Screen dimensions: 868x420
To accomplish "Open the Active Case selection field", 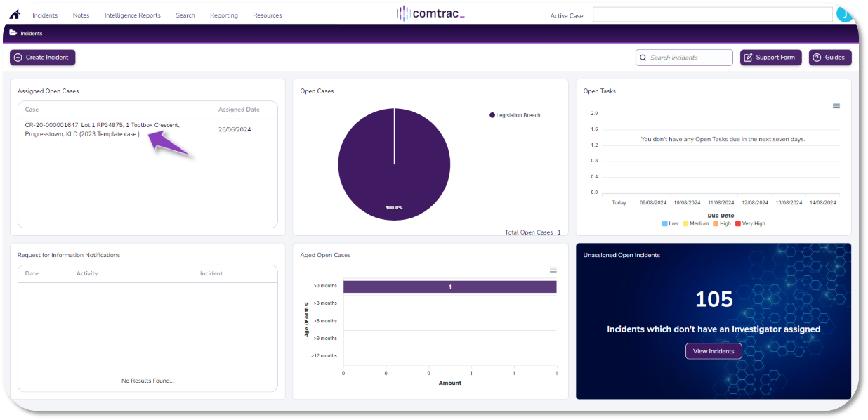I will pos(712,15).
